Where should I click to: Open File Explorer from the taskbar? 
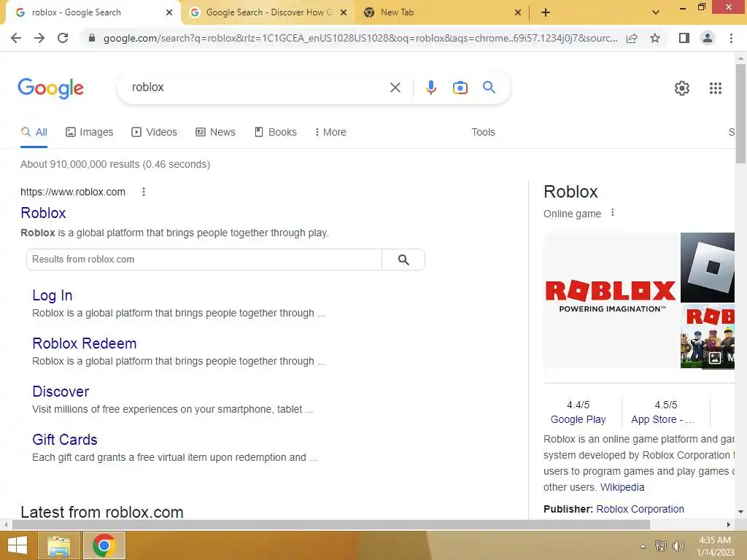pos(58,545)
